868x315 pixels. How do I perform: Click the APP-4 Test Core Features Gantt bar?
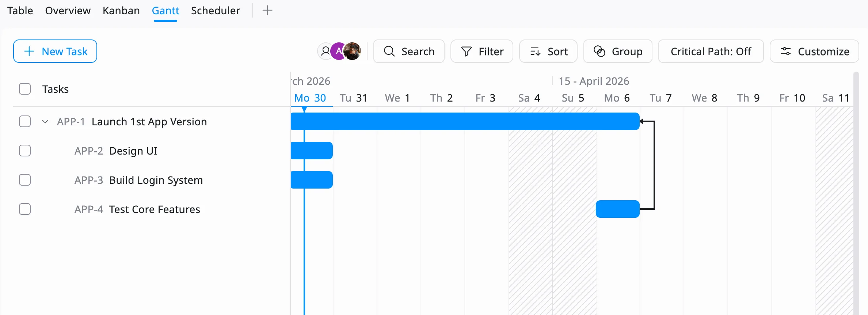pyautogui.click(x=617, y=209)
